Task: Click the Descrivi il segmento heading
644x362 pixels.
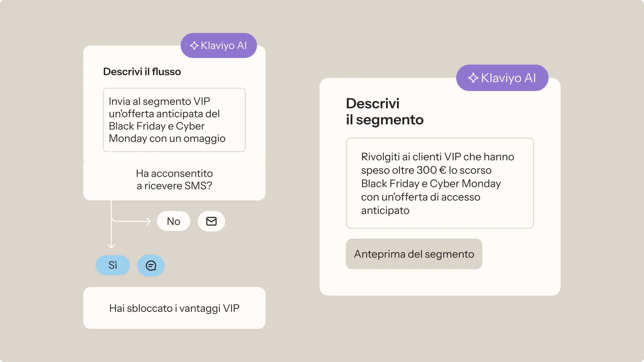Action: click(x=385, y=111)
